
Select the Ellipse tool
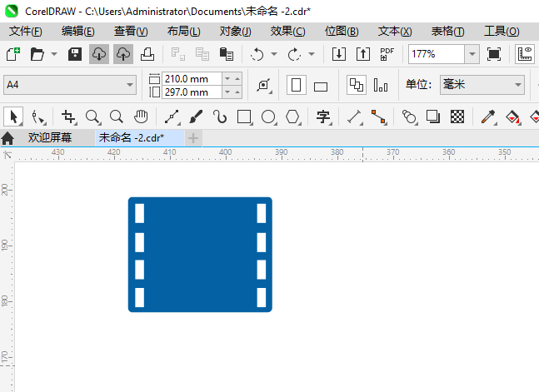pyautogui.click(x=268, y=117)
